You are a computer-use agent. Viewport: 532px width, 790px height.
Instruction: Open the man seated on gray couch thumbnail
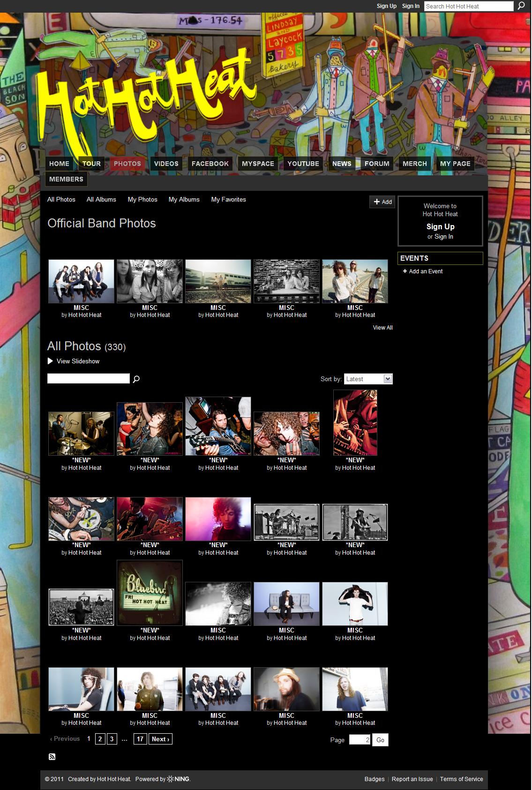click(x=286, y=604)
